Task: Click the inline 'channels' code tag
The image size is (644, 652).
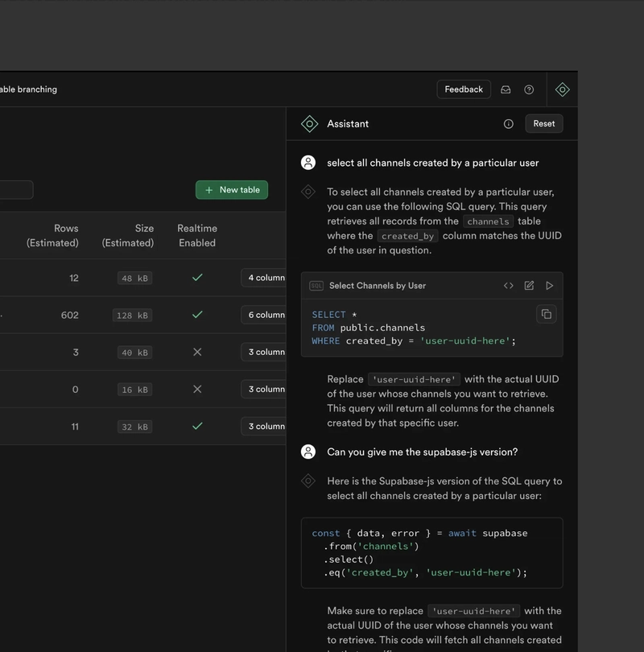Action: (x=488, y=221)
